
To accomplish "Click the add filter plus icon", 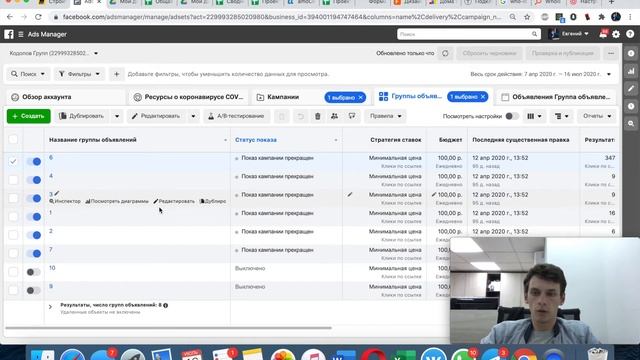I will point(116,74).
